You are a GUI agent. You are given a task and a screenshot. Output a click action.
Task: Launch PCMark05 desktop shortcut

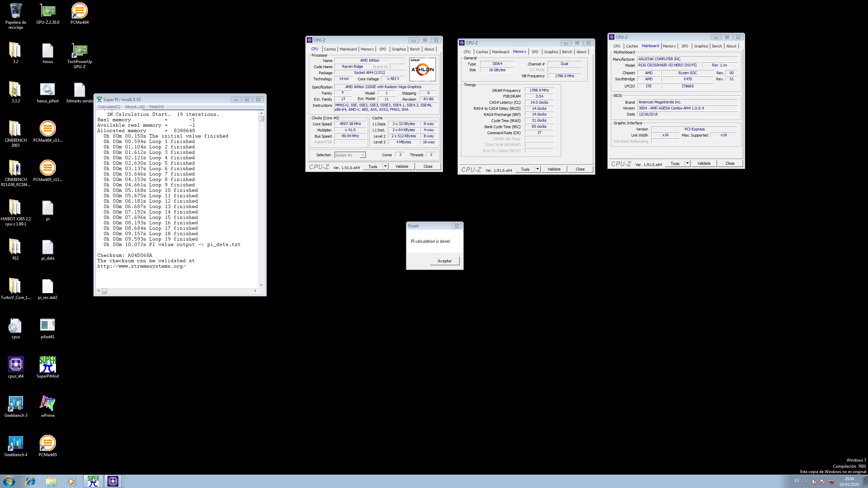click(48, 446)
